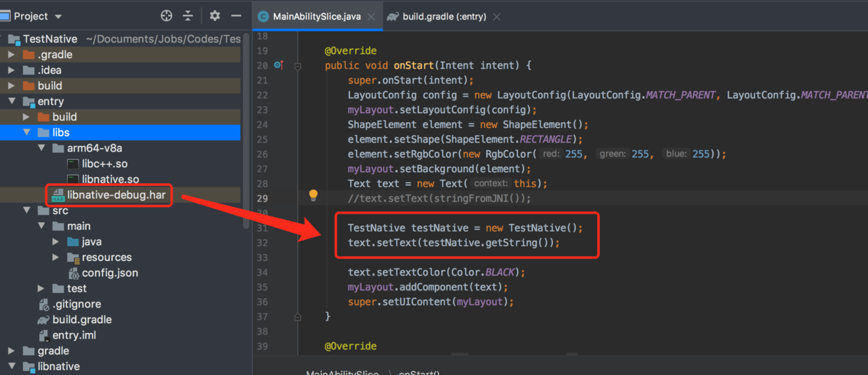Screen dimensions: 868x375
Task: Click the Collapse All icon in Project panel
Action: coord(188,15)
